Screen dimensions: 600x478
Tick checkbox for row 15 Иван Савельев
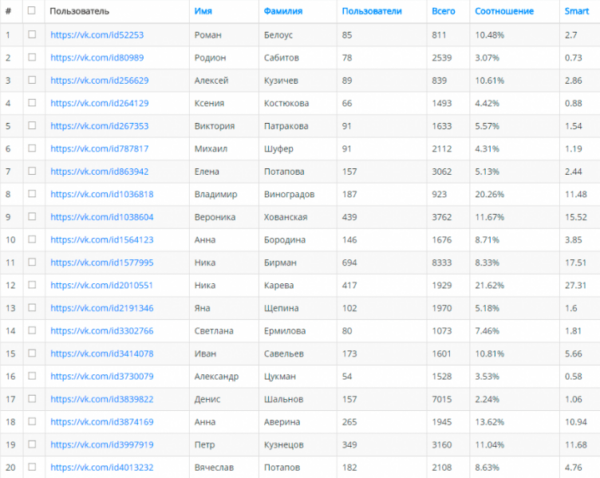[x=32, y=353]
